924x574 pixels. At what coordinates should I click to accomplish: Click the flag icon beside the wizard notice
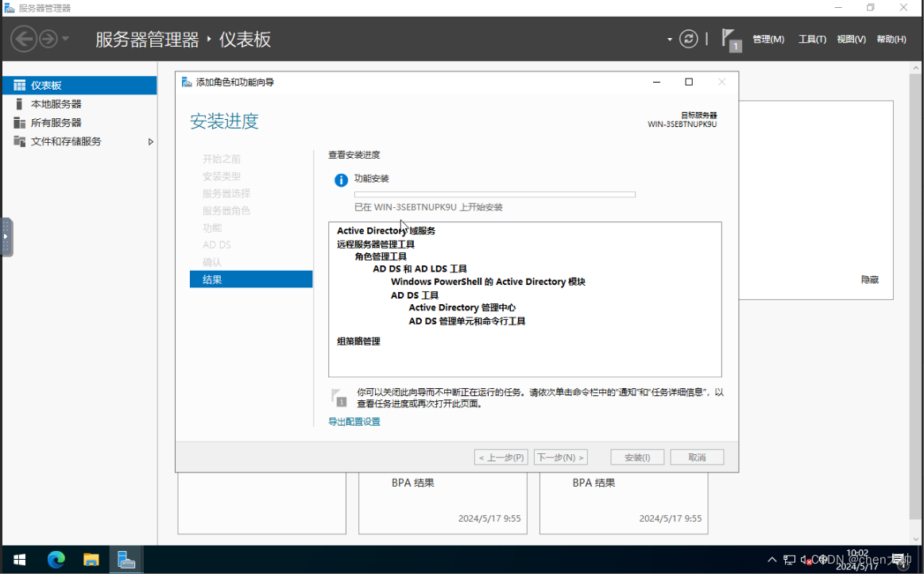tap(338, 398)
